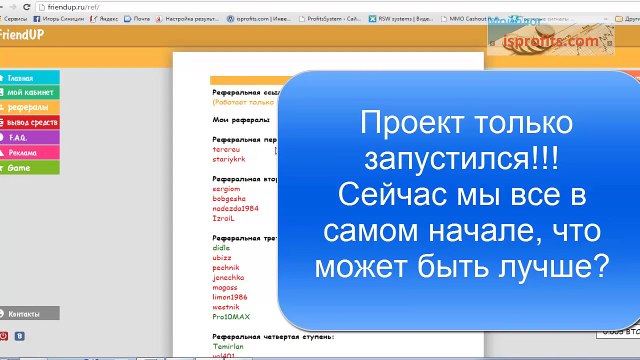This screenshot has width=640, height=360.
Task: Open the other bookmarks folder
Action: click(x=628, y=19)
